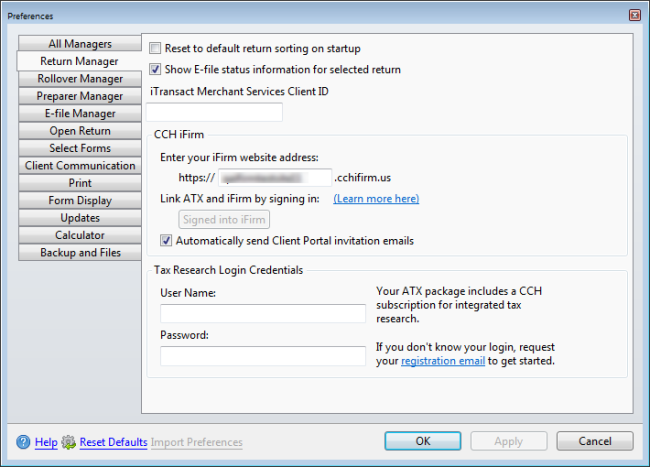This screenshot has height=467, width=650.
Task: Go to the E-file Manager tab
Action: coord(80,113)
